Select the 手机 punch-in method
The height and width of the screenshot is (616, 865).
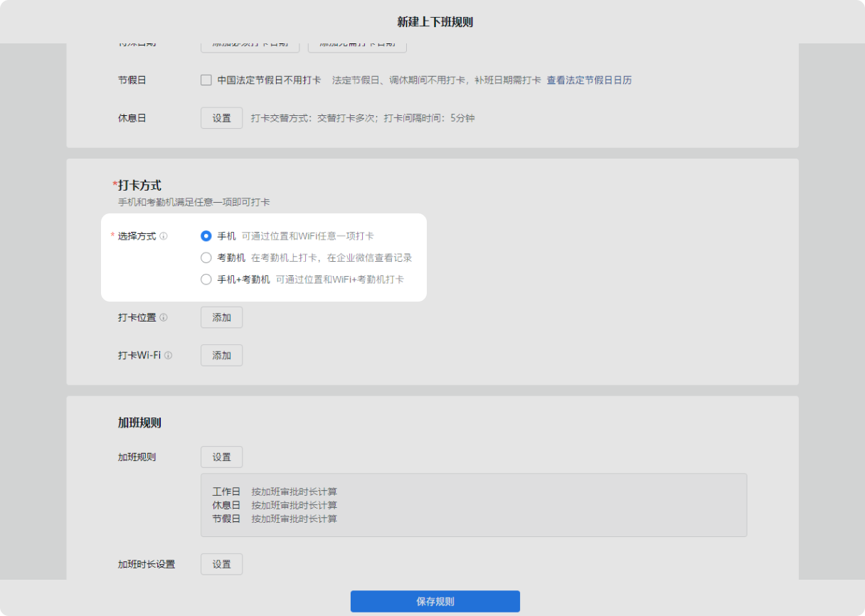coord(206,236)
